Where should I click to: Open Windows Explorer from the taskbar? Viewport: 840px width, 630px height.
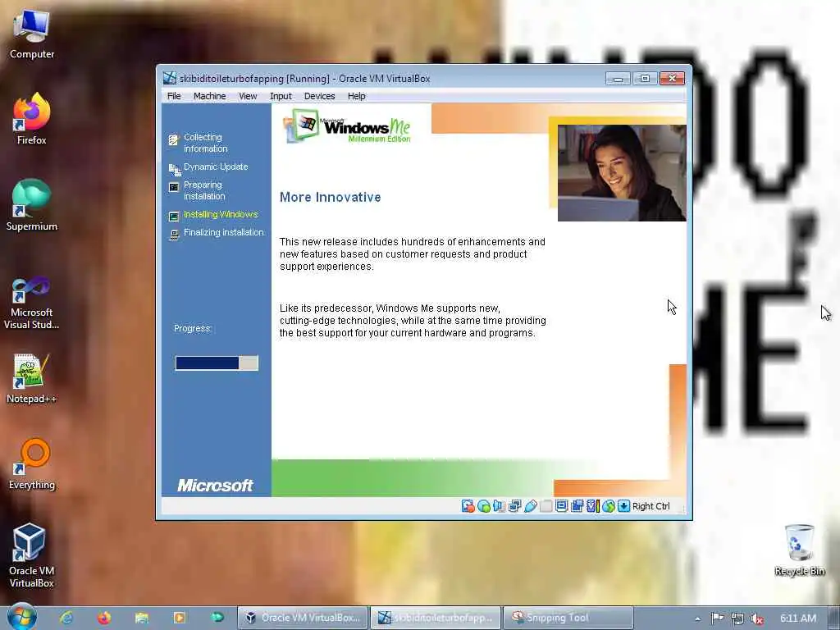coord(142,618)
